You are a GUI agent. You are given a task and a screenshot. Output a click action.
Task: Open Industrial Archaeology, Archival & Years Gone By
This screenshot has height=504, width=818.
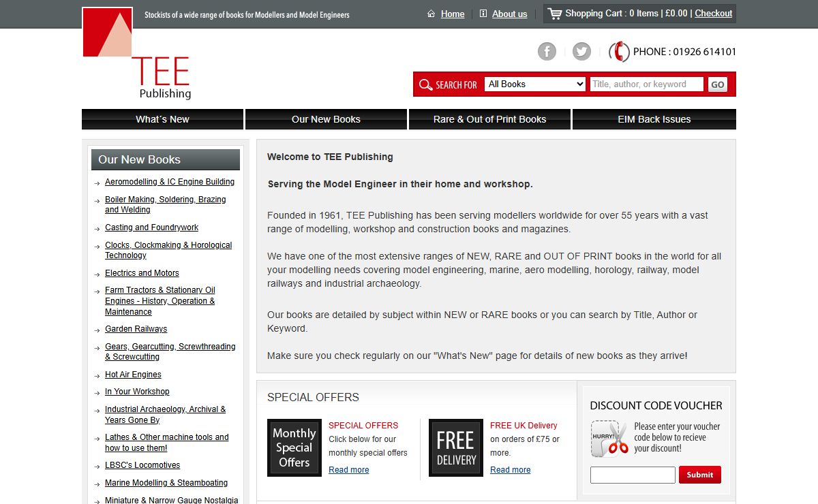[165, 415]
